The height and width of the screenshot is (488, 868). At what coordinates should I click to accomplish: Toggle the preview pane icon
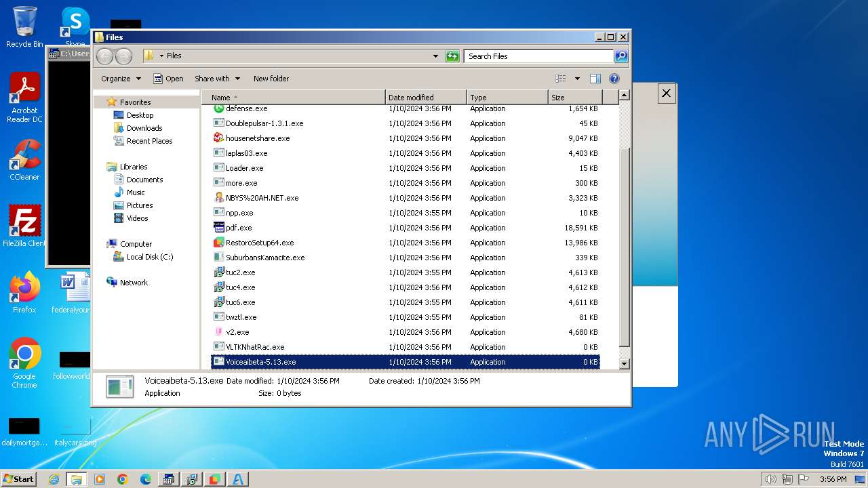(x=595, y=79)
